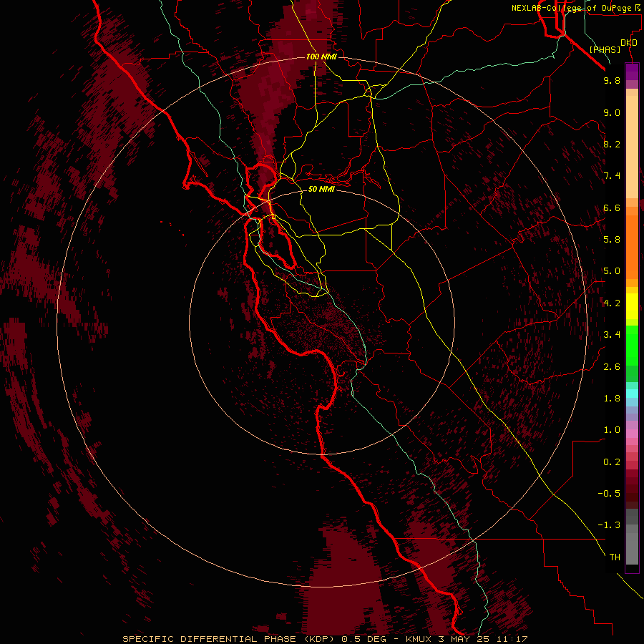
Task: Click the 100 NMI range ring label
Action: click(321, 57)
